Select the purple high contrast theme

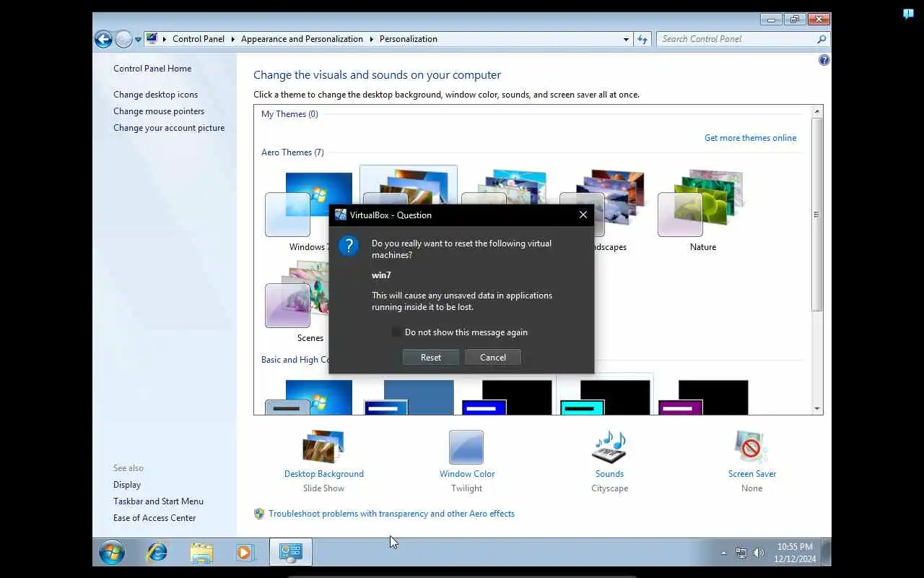click(703, 397)
